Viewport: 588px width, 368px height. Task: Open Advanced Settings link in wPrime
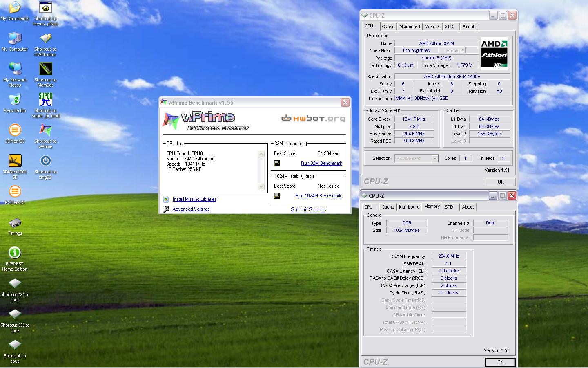pos(191,209)
